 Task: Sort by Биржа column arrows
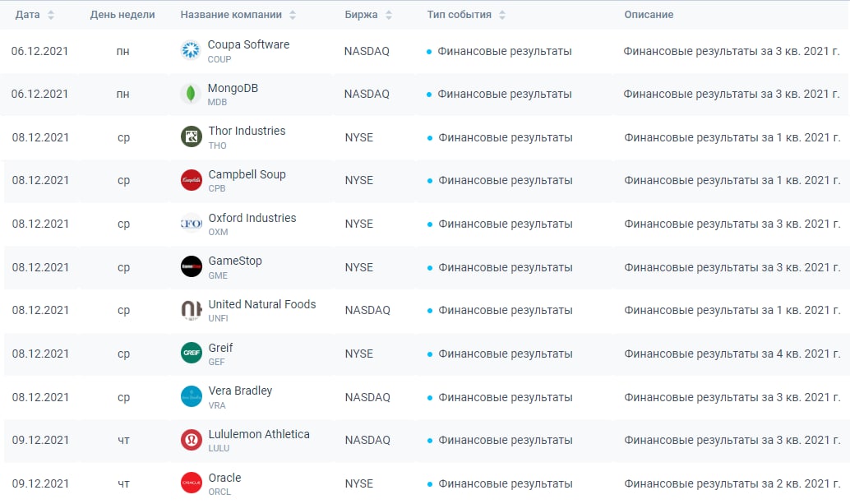point(389,15)
